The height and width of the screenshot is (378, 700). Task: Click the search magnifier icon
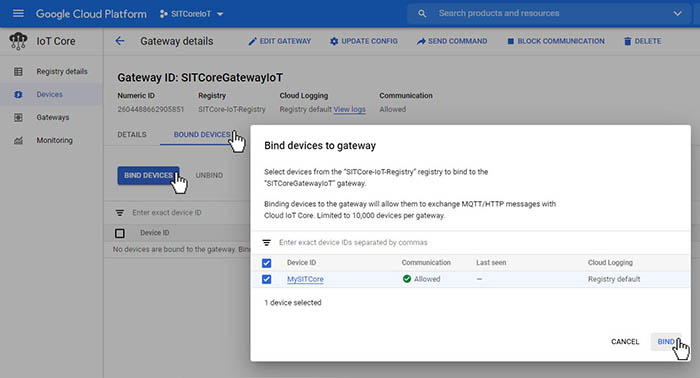pyautogui.click(x=422, y=13)
